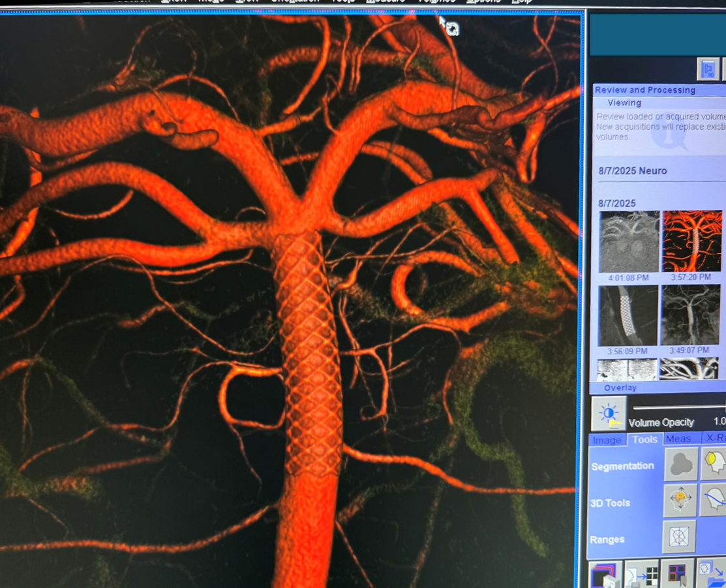726x588 pixels.
Task: Click the Ranges boxed head icon
Action: pyautogui.click(x=679, y=537)
